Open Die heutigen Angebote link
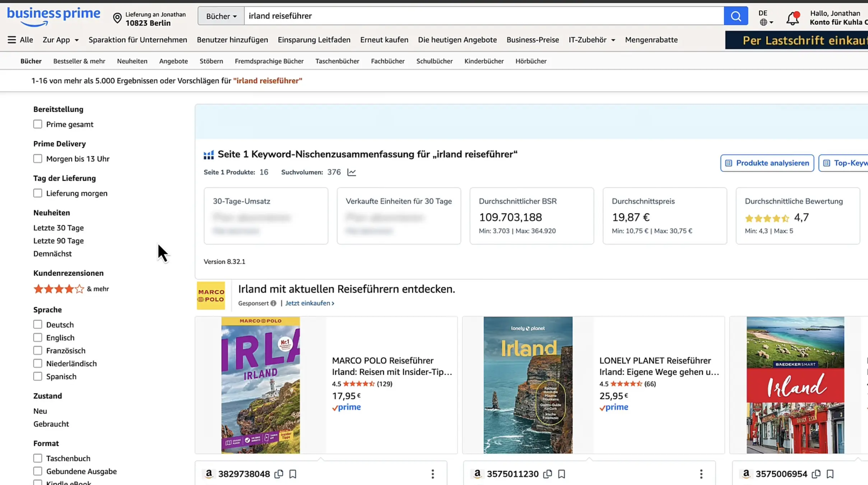 coord(457,40)
